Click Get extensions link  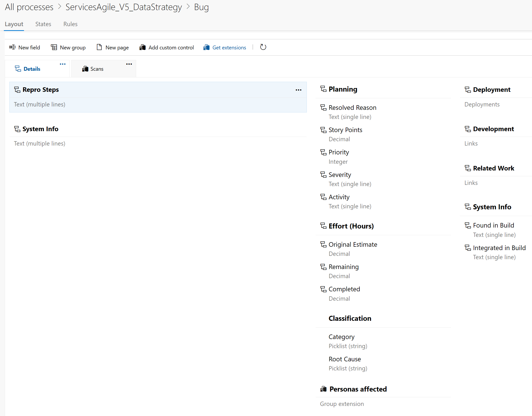click(229, 47)
